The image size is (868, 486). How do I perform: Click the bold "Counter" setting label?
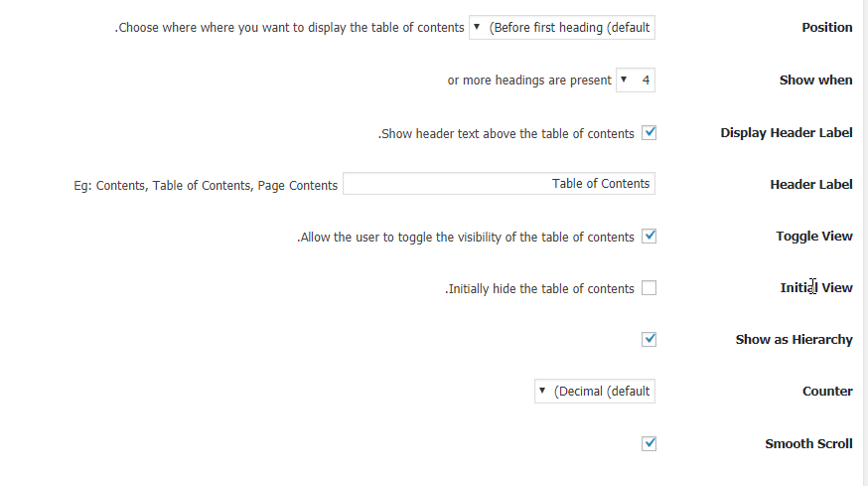[826, 392]
